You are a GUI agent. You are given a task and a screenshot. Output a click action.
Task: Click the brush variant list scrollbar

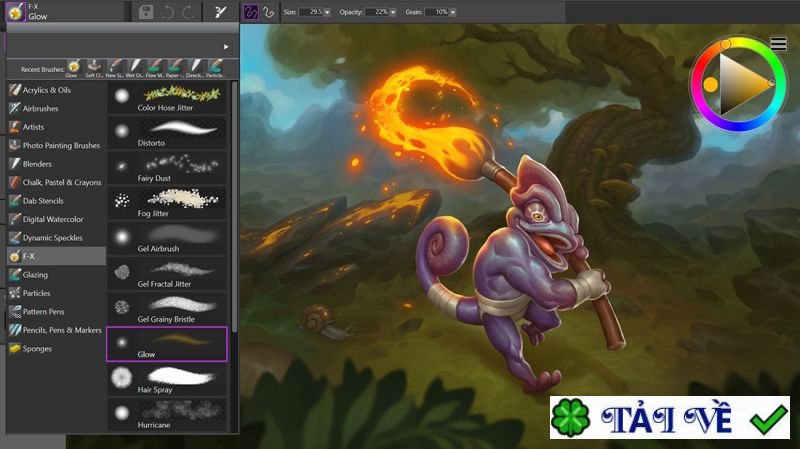[234, 207]
